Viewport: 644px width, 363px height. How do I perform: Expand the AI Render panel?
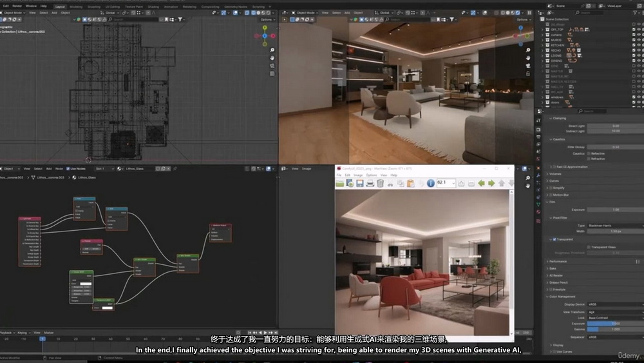point(555,275)
